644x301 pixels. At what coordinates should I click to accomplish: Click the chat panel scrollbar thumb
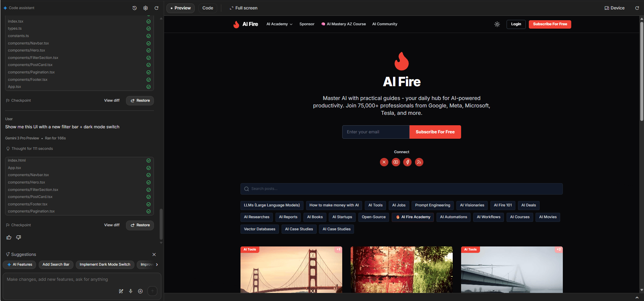point(161,224)
